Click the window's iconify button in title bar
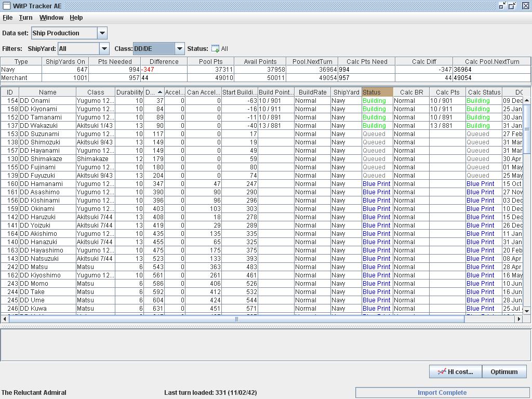Viewport: 532px width, 399px height. (502, 6)
